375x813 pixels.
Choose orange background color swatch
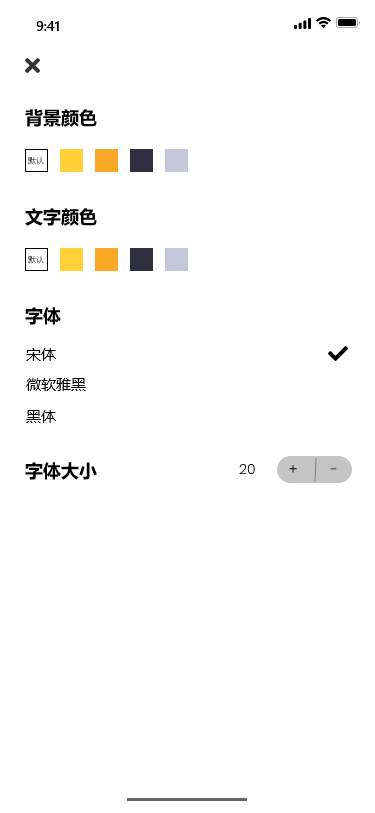106,160
